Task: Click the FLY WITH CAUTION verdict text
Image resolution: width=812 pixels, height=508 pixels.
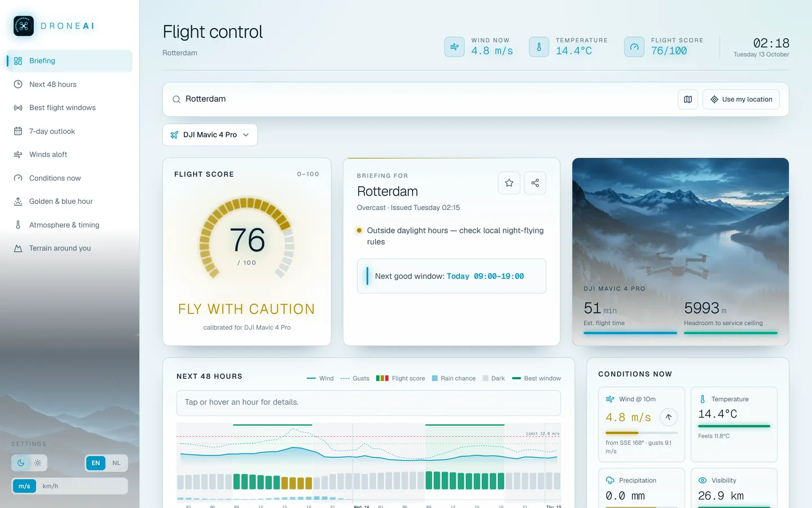Action: pyautogui.click(x=246, y=309)
